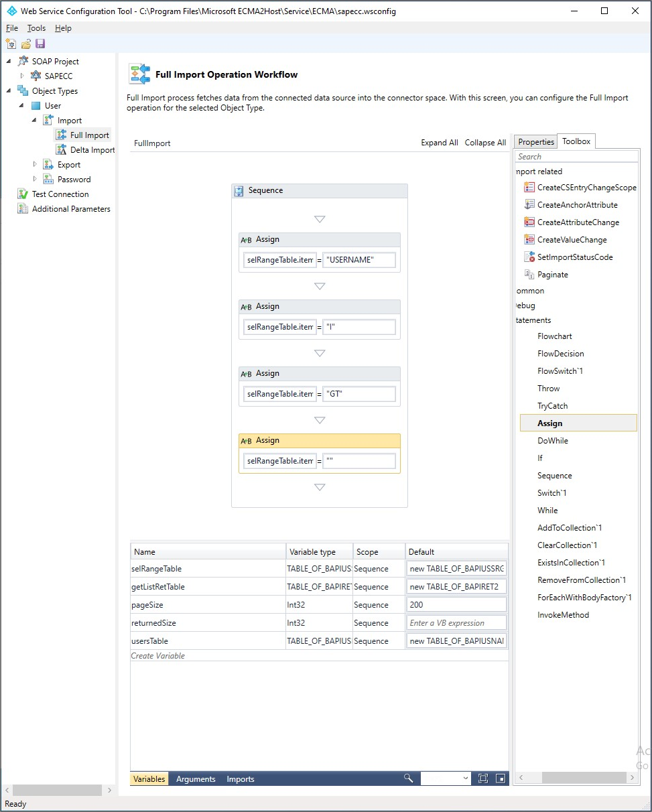The image size is (652, 812).
Task: Open the zoom percentage dropdown
Action: coord(466,779)
